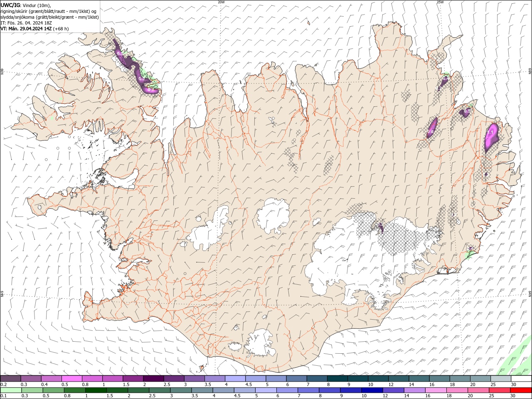
Task: Click the orchid 0.4 snow-scale swatch
Action: (51, 379)
